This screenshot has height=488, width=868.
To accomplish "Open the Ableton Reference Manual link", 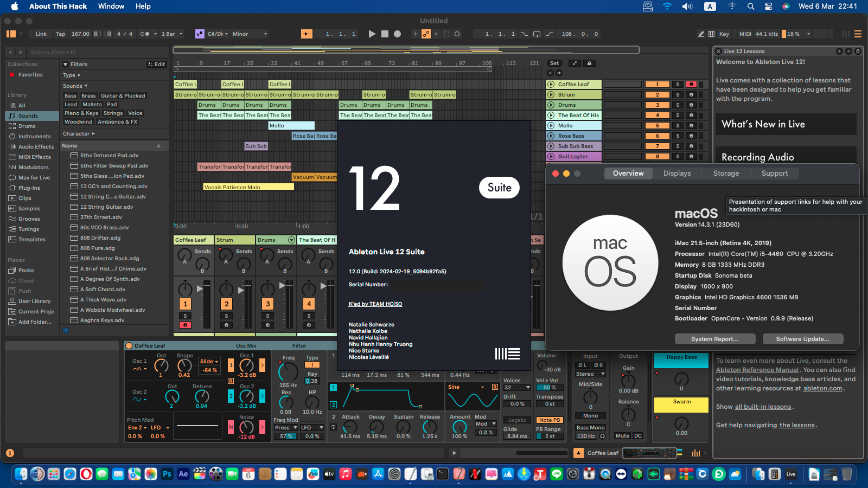I will point(757,370).
